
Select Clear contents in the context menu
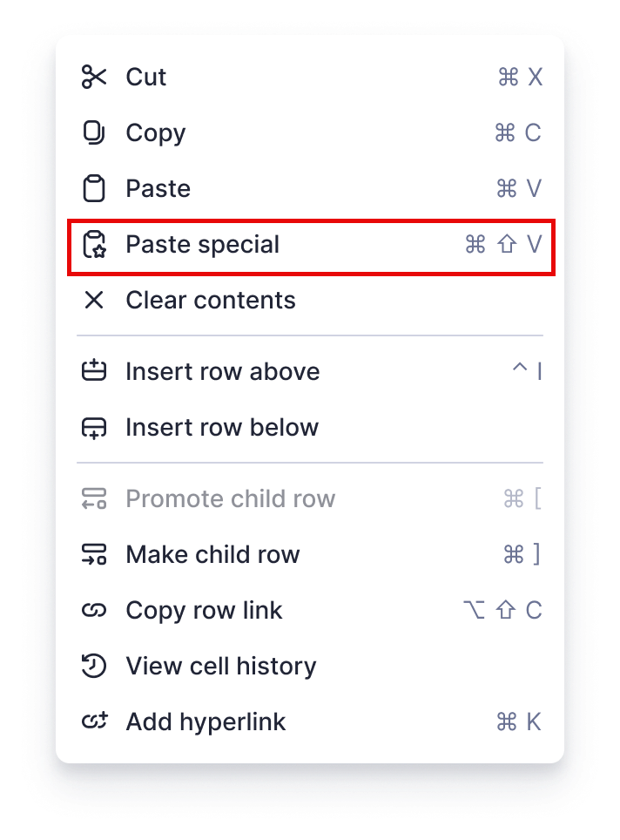click(211, 300)
